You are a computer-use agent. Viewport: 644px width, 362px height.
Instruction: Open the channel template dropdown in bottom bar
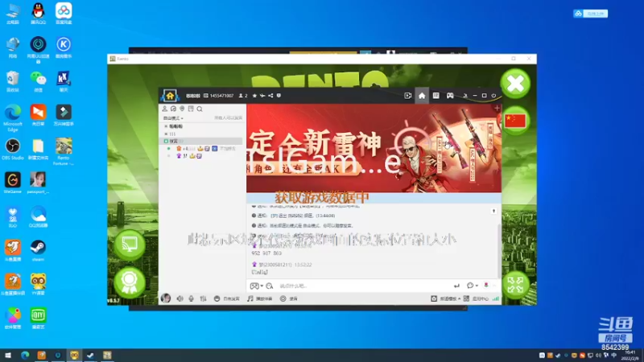point(446,298)
